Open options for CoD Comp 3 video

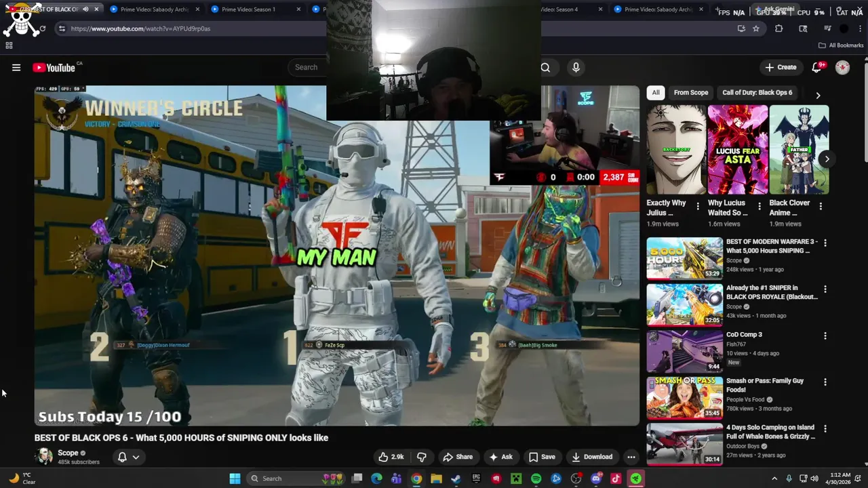coord(825,335)
